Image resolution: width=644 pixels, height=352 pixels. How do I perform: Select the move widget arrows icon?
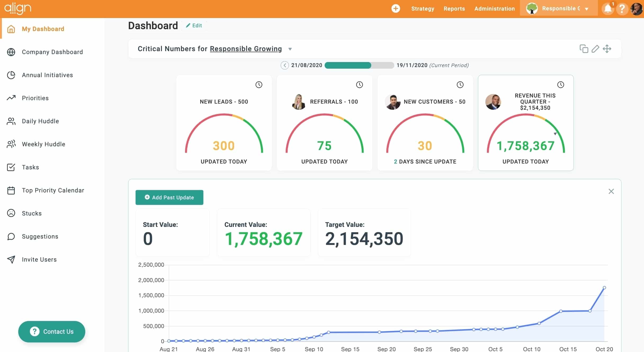[x=607, y=49]
